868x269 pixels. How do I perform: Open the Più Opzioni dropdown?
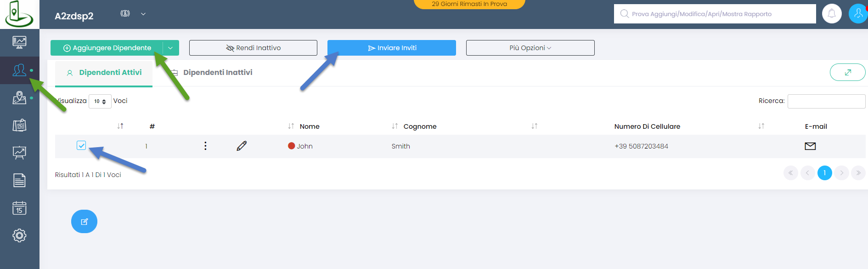pyautogui.click(x=530, y=48)
